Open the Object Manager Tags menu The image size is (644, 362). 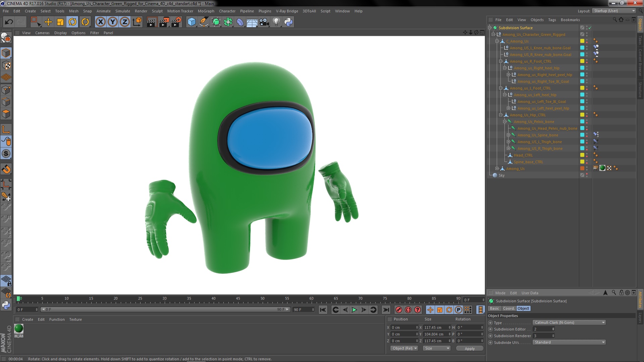[552, 20]
